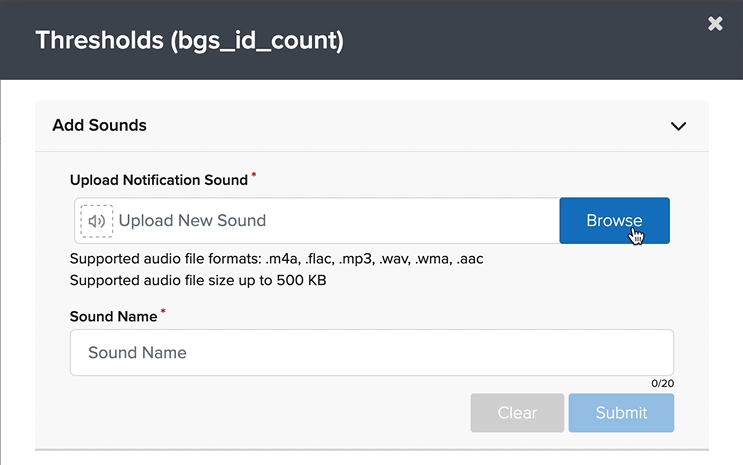This screenshot has height=465, width=743.
Task: Click the Submit button
Action: click(621, 413)
